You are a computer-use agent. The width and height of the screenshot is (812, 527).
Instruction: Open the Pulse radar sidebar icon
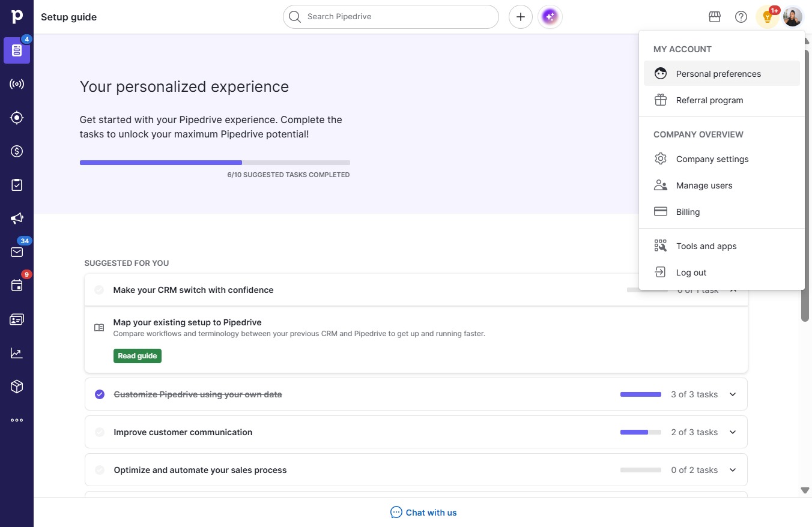(17, 84)
